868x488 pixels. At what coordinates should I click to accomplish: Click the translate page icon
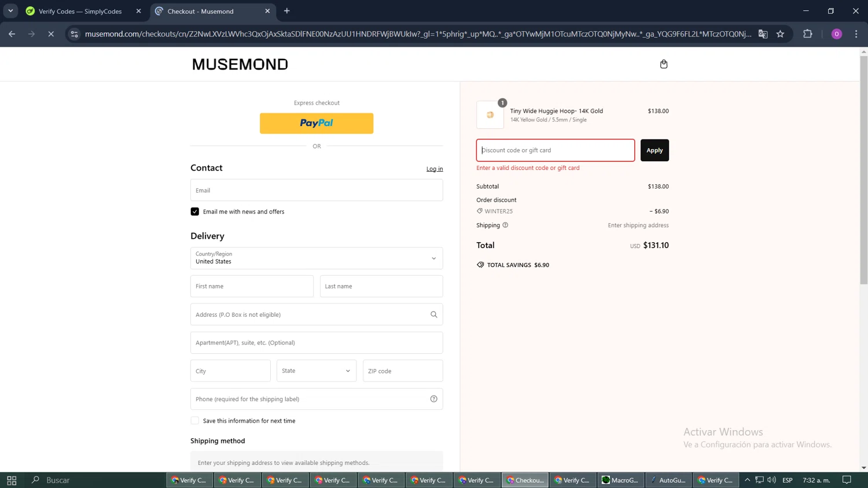(x=763, y=34)
